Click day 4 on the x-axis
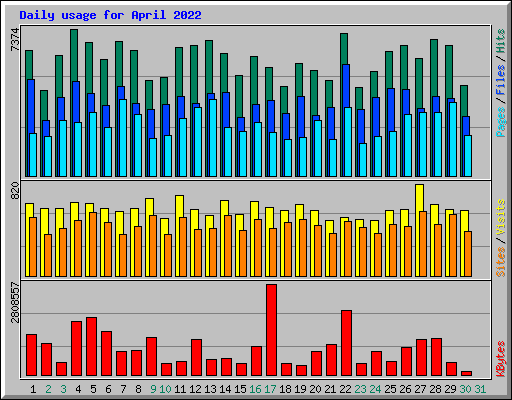The height and width of the screenshot is (400, 512). 78,389
